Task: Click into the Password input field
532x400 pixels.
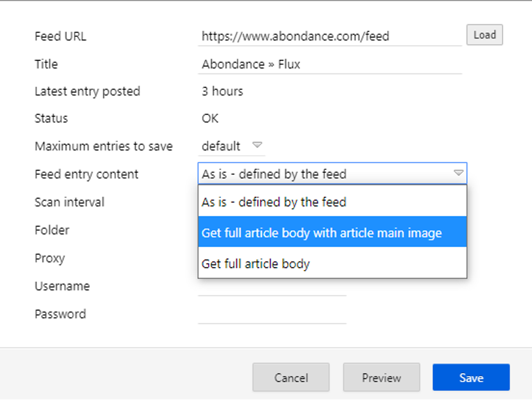Action: (x=272, y=314)
